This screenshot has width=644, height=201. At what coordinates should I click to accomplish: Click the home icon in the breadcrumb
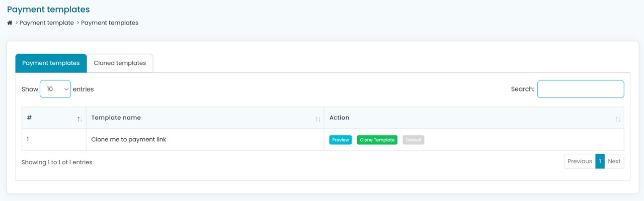click(10, 23)
